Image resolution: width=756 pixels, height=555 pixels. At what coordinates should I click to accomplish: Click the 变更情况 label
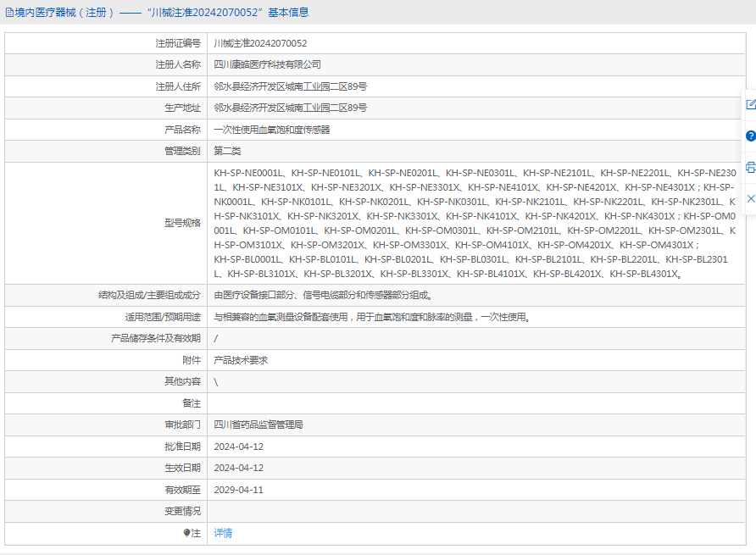click(x=182, y=511)
